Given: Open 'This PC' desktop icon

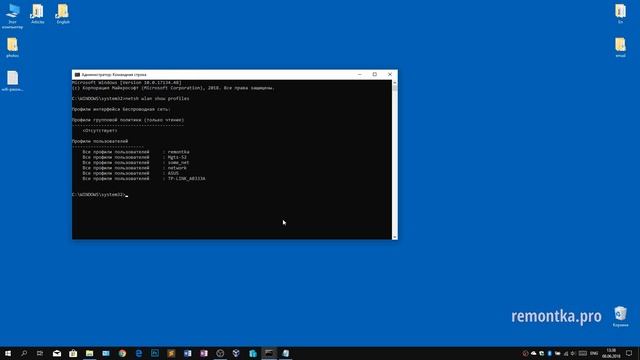Looking at the screenshot, I should (12, 16).
